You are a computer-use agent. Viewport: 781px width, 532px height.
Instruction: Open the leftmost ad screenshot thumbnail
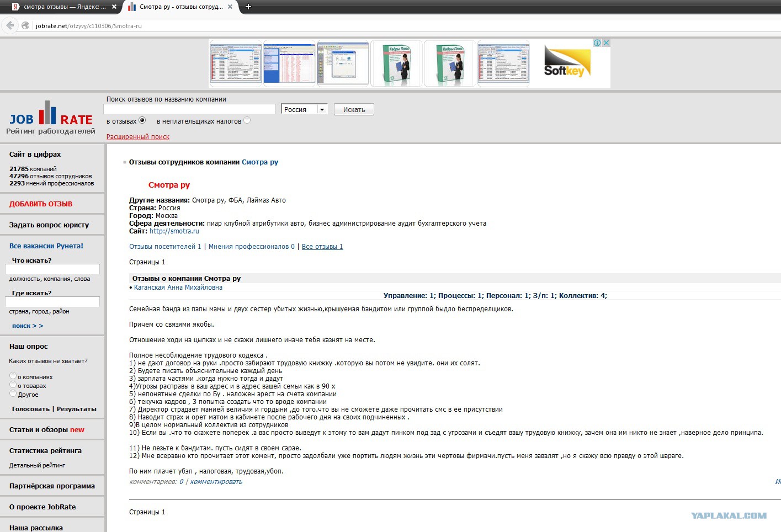point(236,63)
